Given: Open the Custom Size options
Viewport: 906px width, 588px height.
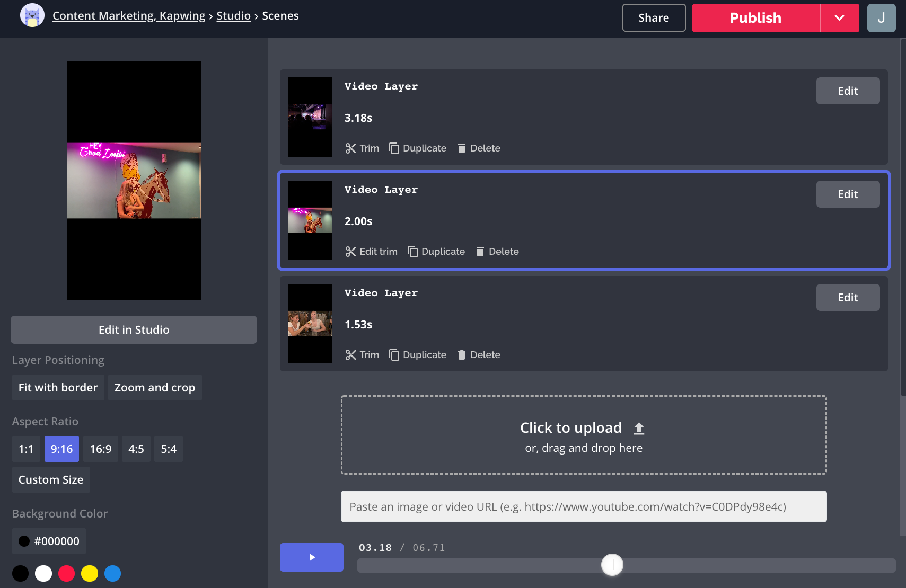Looking at the screenshot, I should coord(51,480).
